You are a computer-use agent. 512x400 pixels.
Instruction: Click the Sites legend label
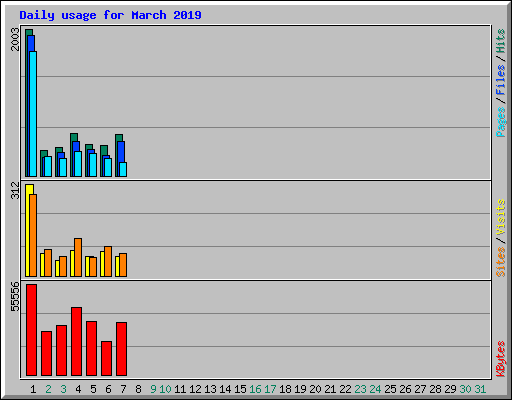[x=501, y=262]
